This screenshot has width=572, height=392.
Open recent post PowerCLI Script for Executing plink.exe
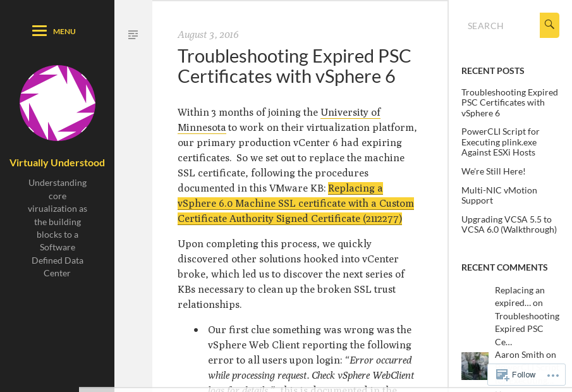click(500, 142)
